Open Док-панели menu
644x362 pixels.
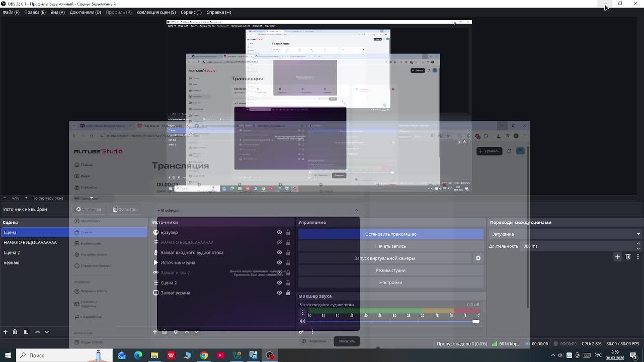point(85,12)
